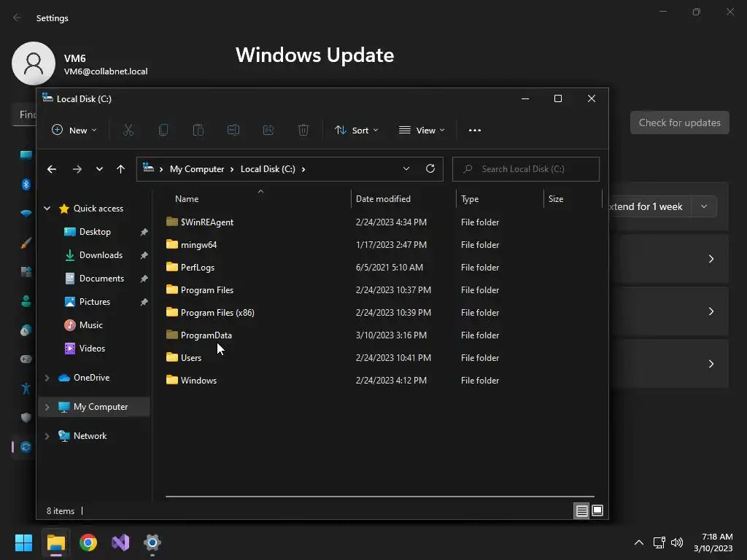Launch Google Chrome from the taskbar
747x560 pixels.
pyautogui.click(x=88, y=542)
